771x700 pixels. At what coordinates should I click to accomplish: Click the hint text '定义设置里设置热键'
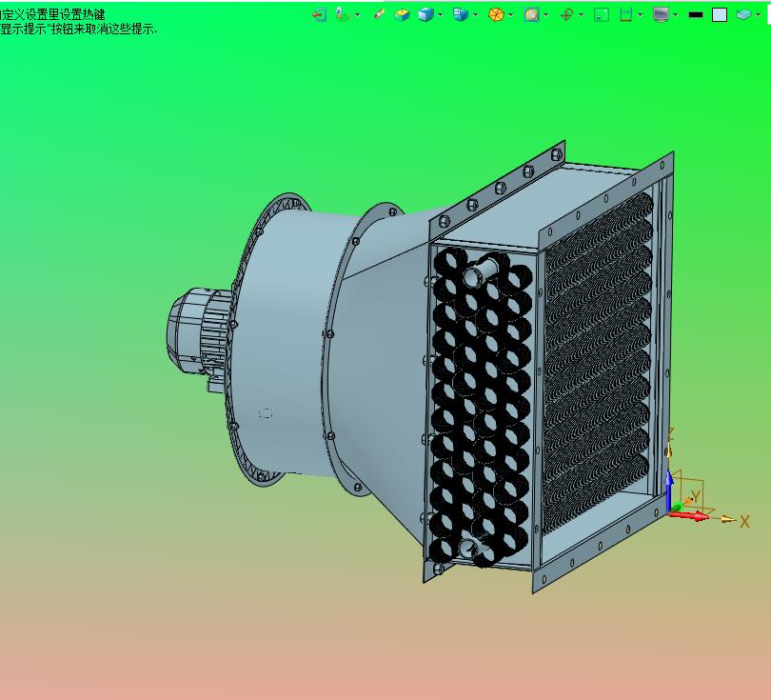pyautogui.click(x=53, y=14)
